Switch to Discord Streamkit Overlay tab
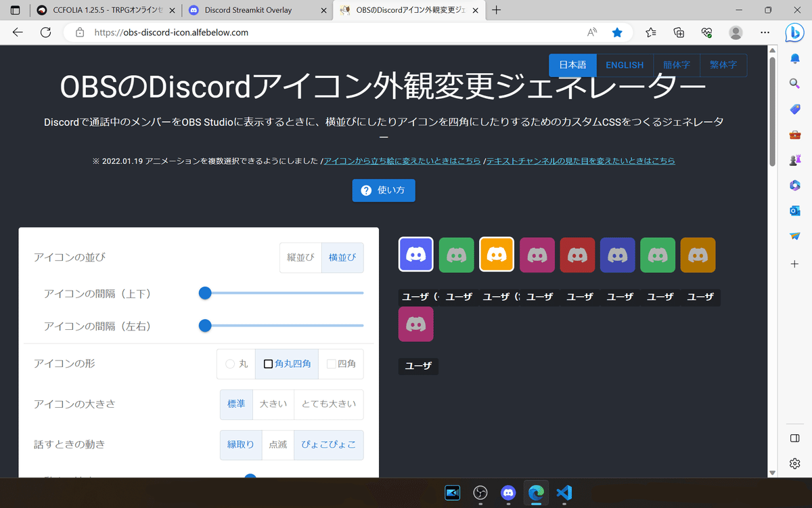 pos(257,10)
